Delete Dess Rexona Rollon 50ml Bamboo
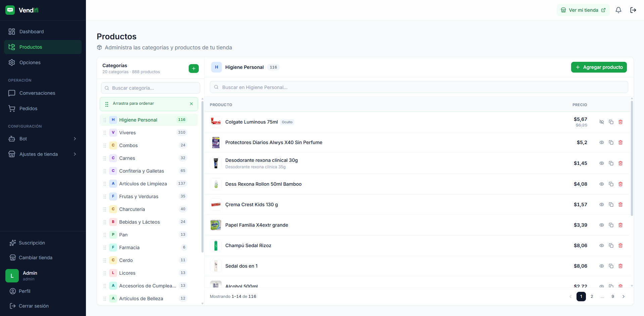 point(620,184)
